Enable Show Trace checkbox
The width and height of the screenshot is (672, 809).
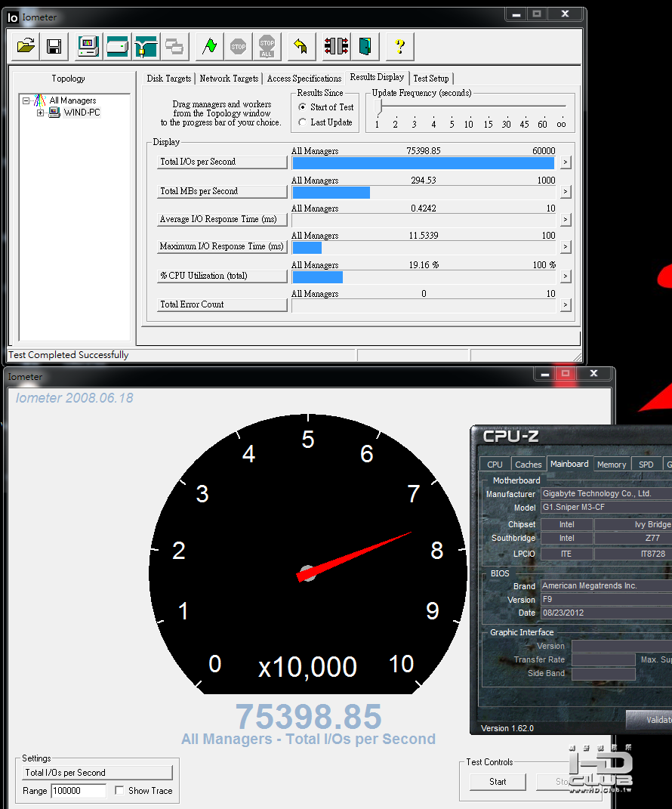(x=119, y=790)
